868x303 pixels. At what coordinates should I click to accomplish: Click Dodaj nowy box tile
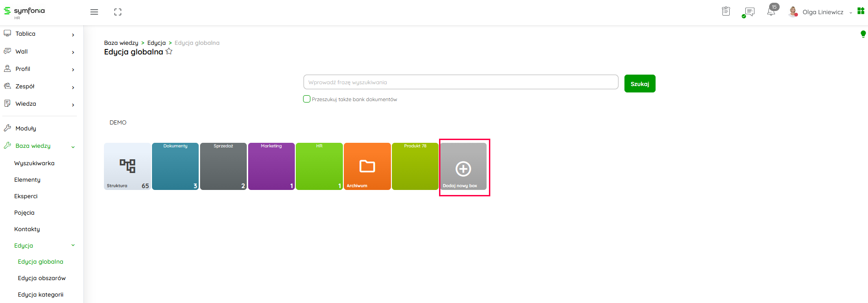point(463,167)
